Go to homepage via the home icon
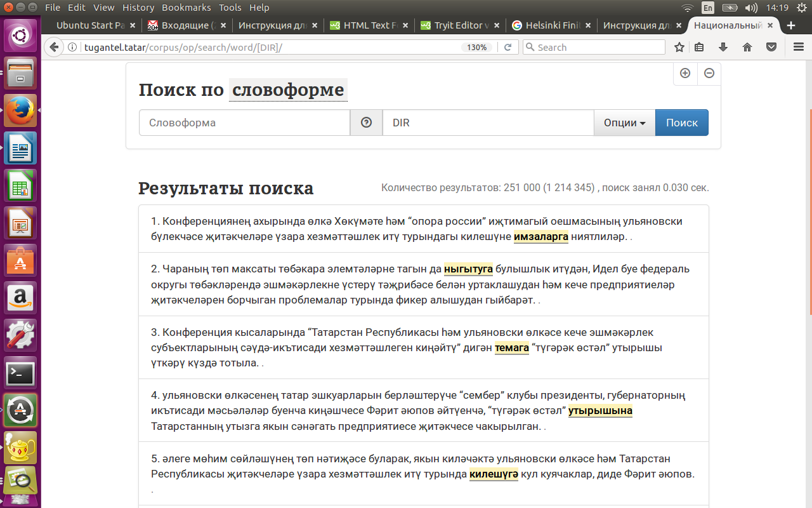The height and width of the screenshot is (508, 812). [x=749, y=46]
